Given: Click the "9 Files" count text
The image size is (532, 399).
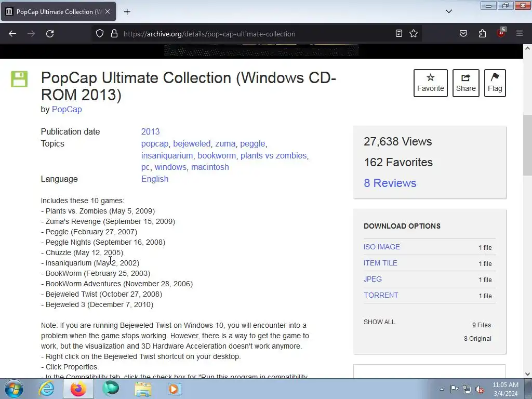Looking at the screenshot, I should [x=482, y=325].
